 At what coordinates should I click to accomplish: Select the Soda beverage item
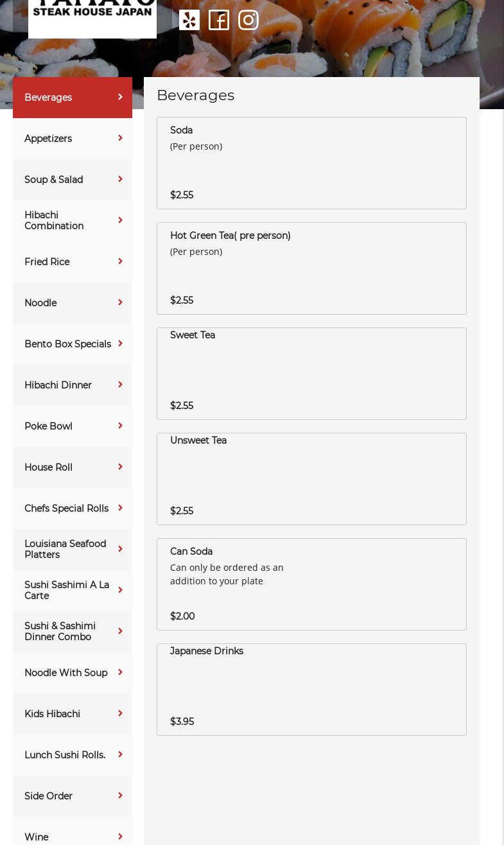311,163
